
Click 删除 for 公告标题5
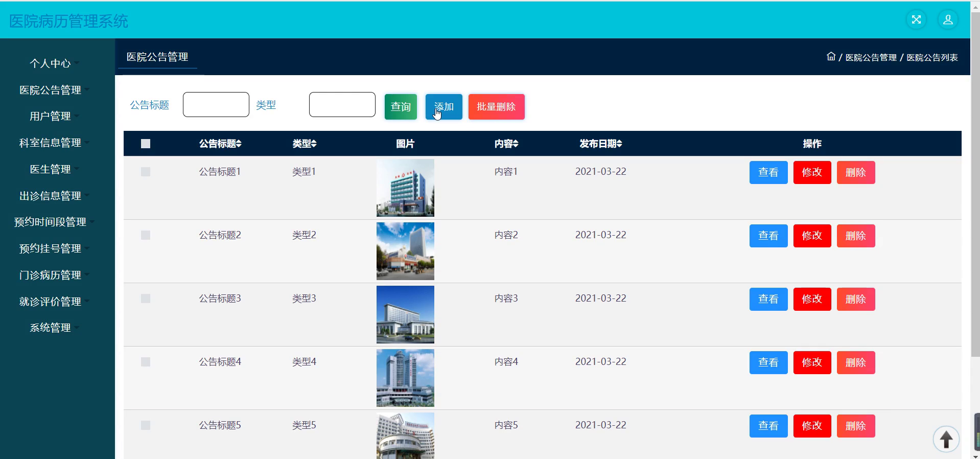(856, 426)
